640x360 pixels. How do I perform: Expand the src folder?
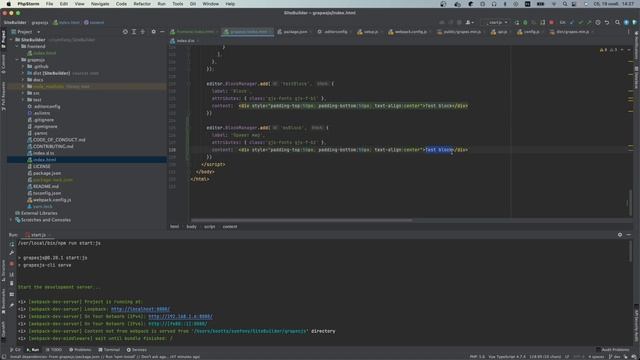(x=23, y=93)
